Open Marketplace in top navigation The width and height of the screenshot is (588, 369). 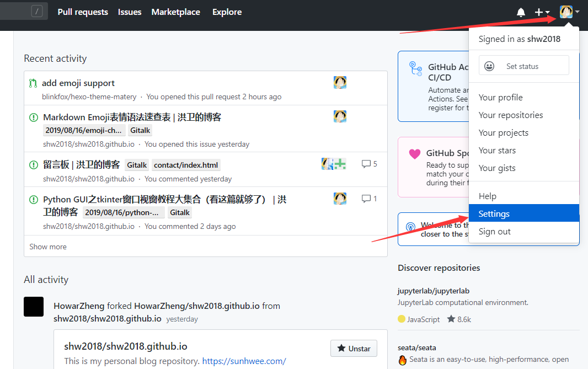(176, 12)
